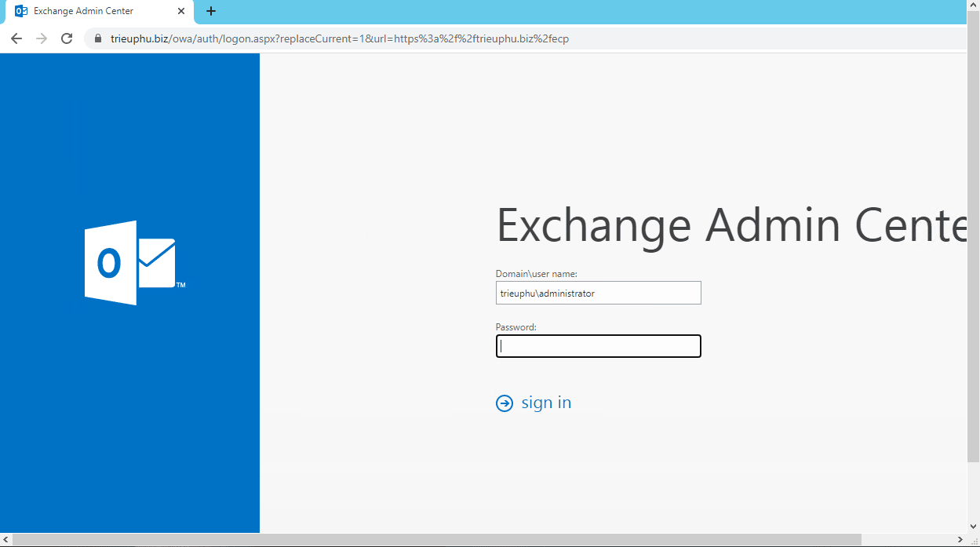Viewport: 980px width, 547px height.
Task: Click the "Domain\user name:" label
Action: coord(536,274)
